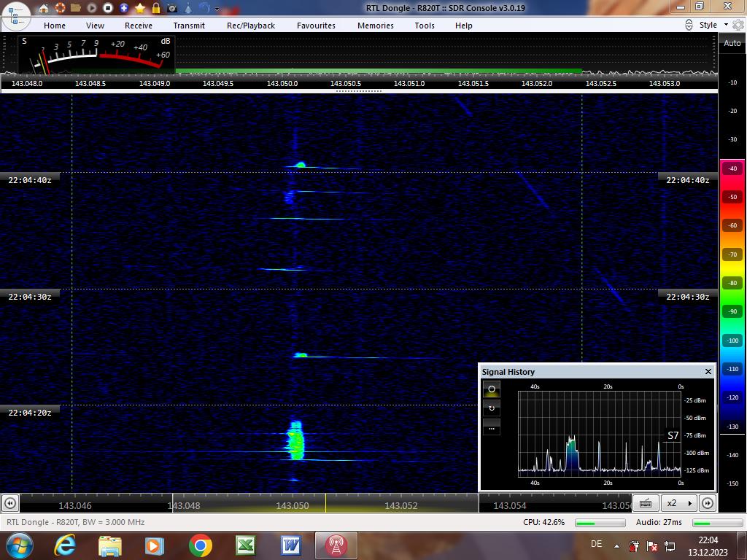747x560 pixels.
Task: Click the folder icon in quick access toolbar
Action: [x=76, y=8]
